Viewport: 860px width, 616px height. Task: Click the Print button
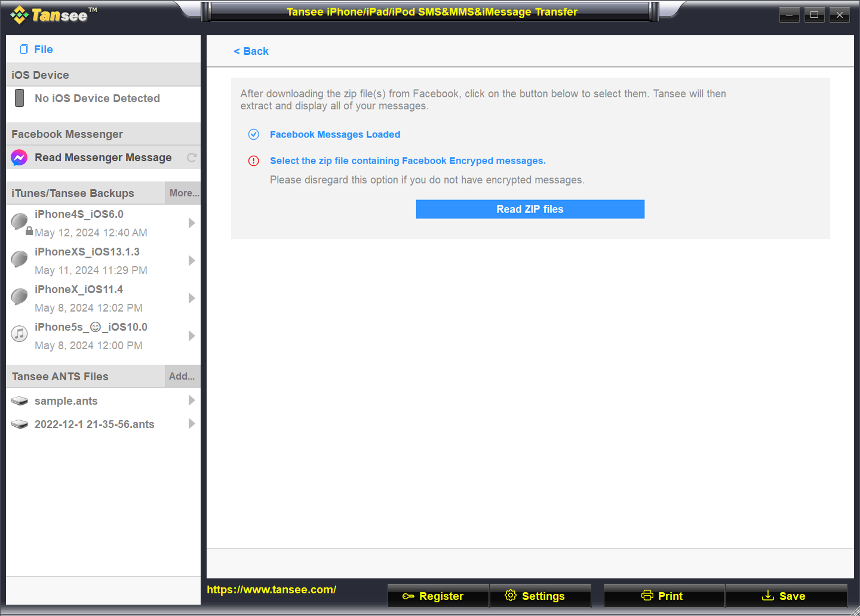[x=664, y=596]
